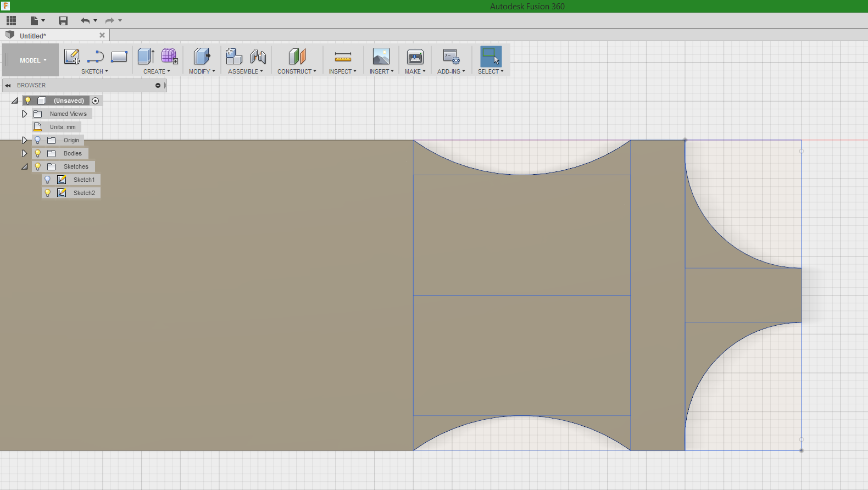Image resolution: width=868 pixels, height=490 pixels.
Task: Select the Press Pull modify icon
Action: (x=202, y=56)
